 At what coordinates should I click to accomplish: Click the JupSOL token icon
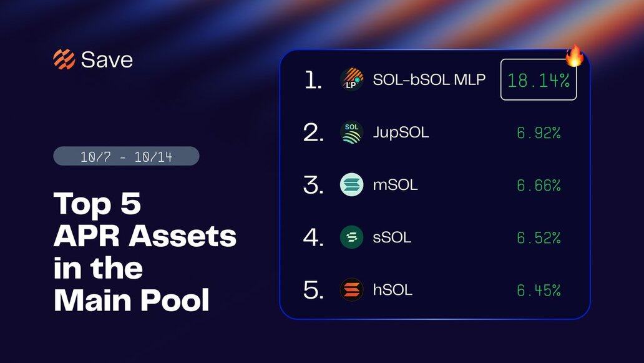coord(351,132)
